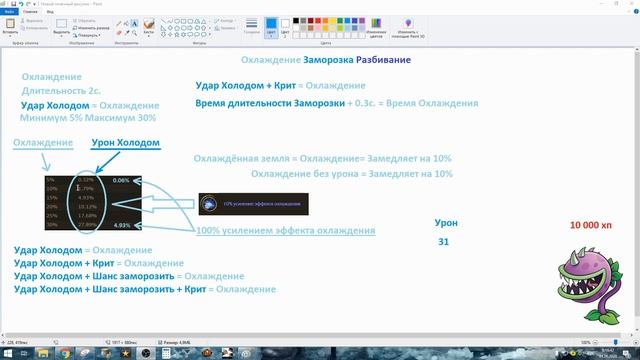This screenshot has height=360, width=640.
Task: Click the Кисти (Brushes) icon
Action: (x=149, y=24)
